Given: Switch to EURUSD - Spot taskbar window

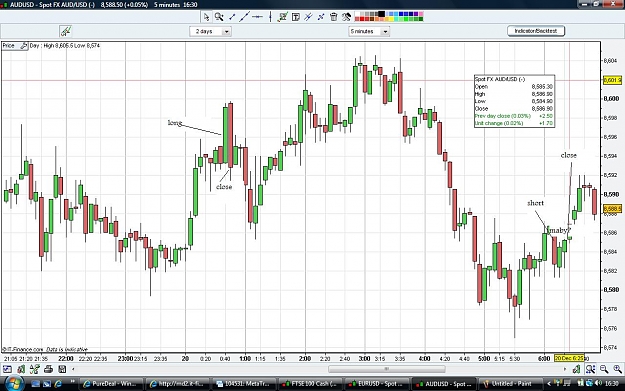Looking at the screenshot, I should click(x=376, y=384).
